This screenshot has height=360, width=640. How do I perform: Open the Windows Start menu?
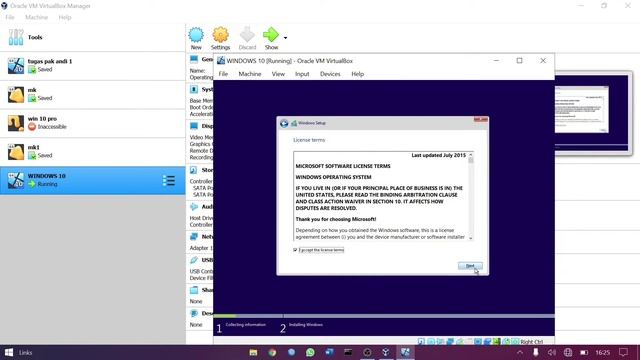coord(9,352)
